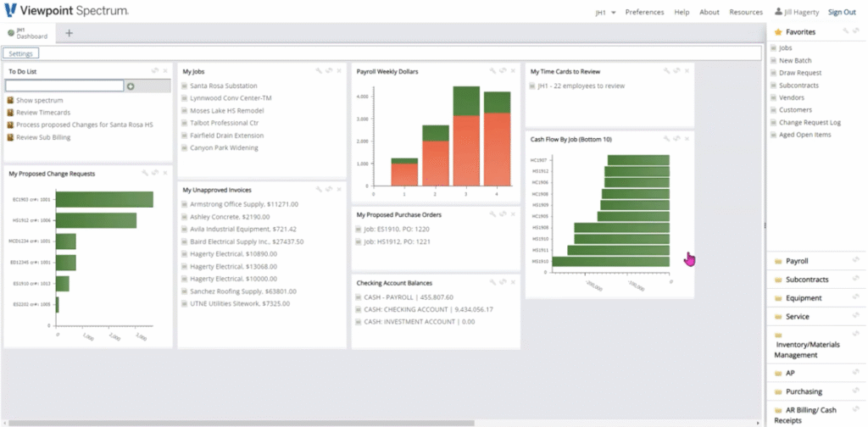Open Change Request Log favorite
Screen dimensions: 868x427
810,122
